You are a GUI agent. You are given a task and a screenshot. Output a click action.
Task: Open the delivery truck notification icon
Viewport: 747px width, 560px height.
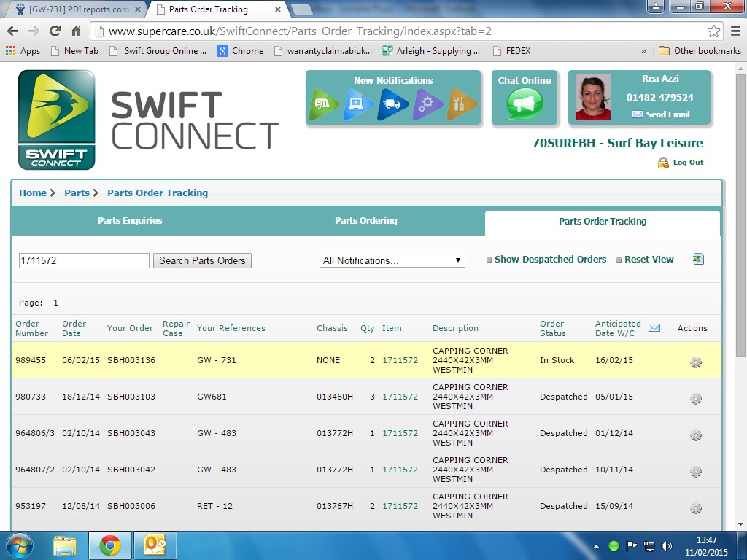(x=392, y=104)
